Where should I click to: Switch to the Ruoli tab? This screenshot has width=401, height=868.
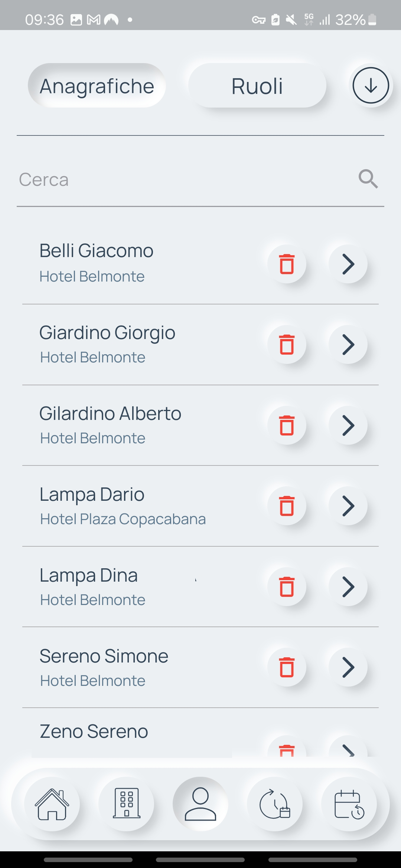[x=257, y=86]
